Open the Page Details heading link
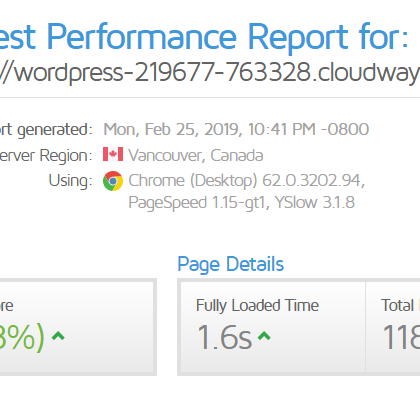 tap(231, 264)
